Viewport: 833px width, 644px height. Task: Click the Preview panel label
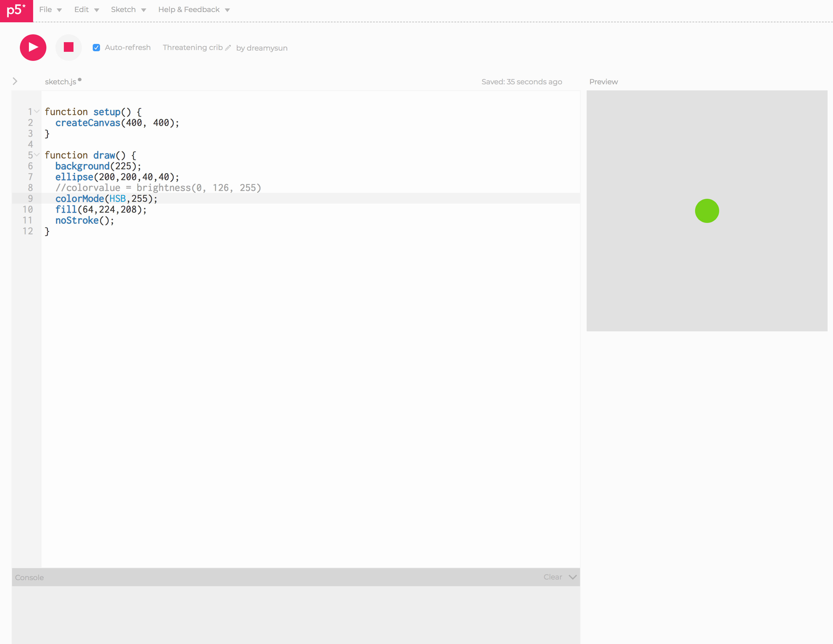tap(603, 82)
